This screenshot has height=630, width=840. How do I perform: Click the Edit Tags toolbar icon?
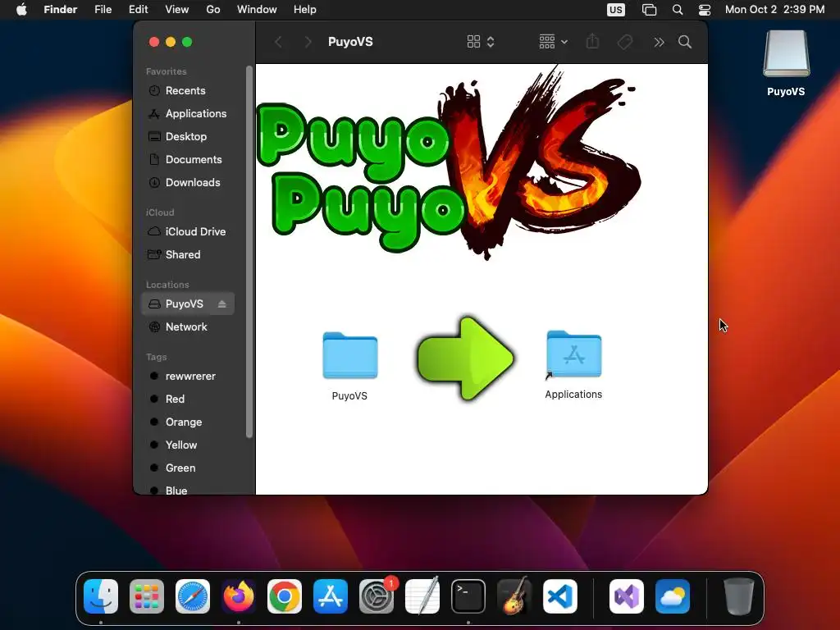coord(624,43)
